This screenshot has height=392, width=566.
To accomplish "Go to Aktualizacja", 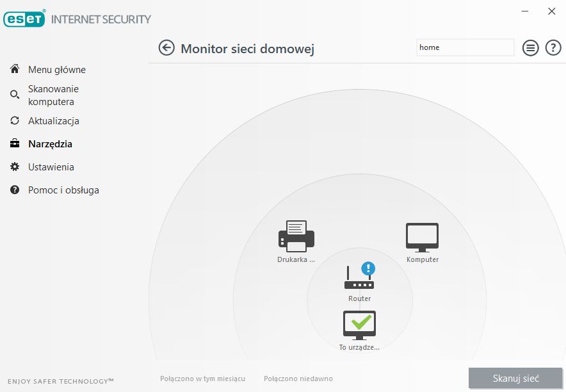I will tap(54, 121).
